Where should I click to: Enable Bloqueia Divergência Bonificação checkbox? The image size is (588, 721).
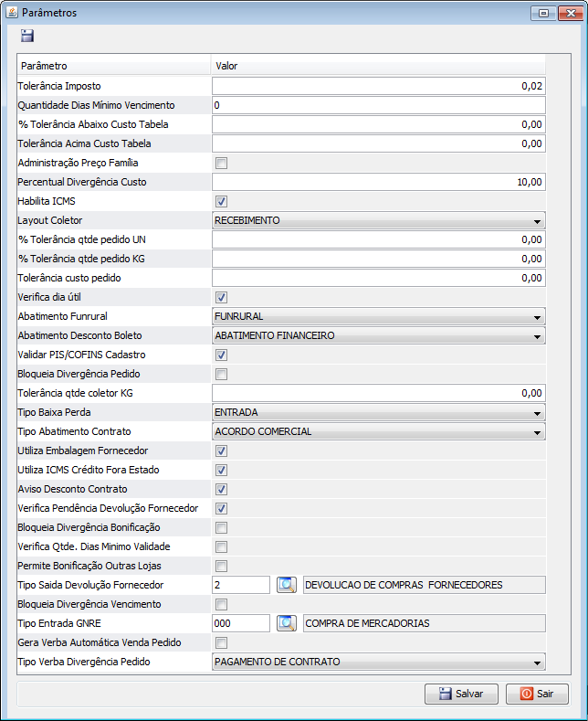point(222,528)
